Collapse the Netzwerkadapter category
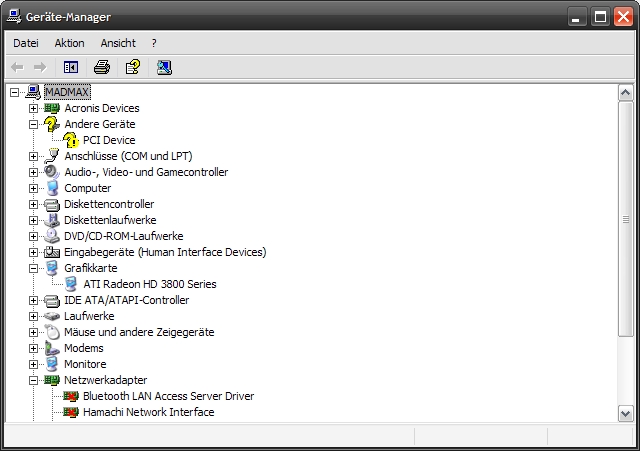 (33, 380)
